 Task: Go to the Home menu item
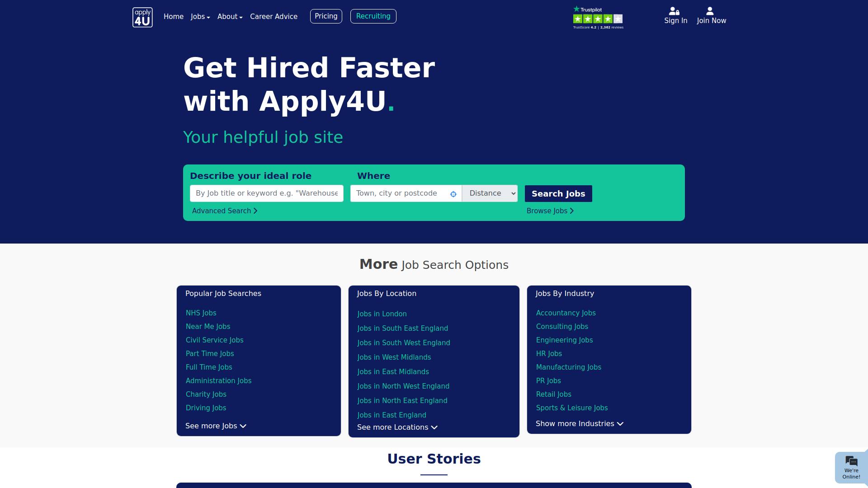[x=174, y=17]
